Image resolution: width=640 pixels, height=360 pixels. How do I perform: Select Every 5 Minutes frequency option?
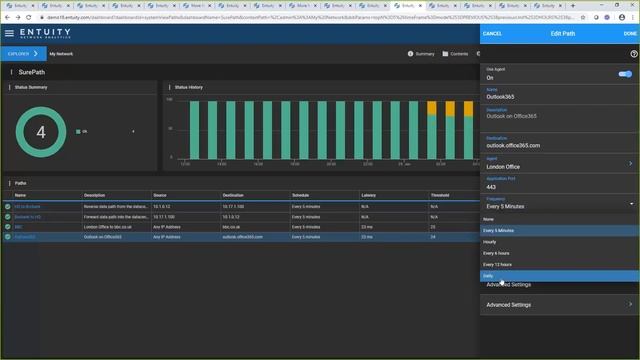[559, 231]
